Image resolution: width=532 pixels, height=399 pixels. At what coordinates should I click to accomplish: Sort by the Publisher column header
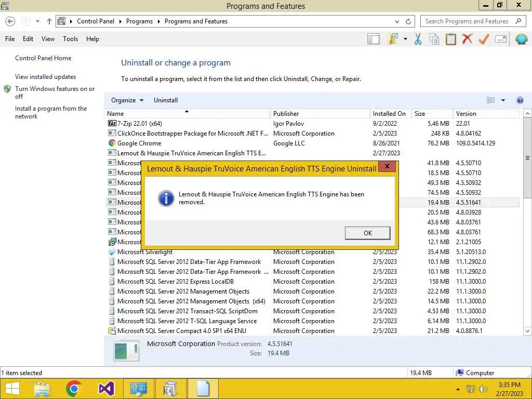tap(320, 114)
